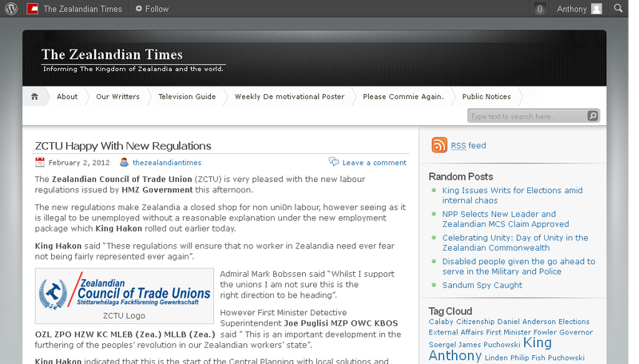Click the ZCTU logo image
The height and width of the screenshot is (364, 639).
point(125,291)
